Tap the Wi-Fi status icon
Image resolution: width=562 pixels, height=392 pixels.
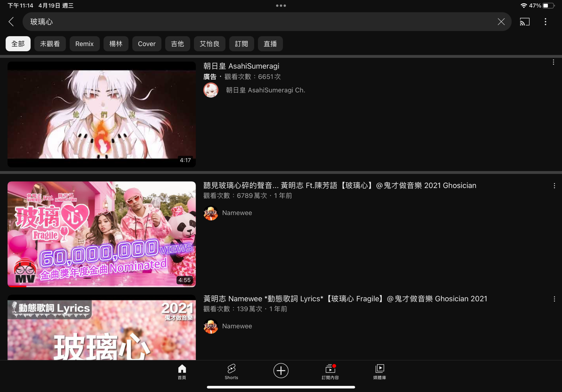point(524,5)
